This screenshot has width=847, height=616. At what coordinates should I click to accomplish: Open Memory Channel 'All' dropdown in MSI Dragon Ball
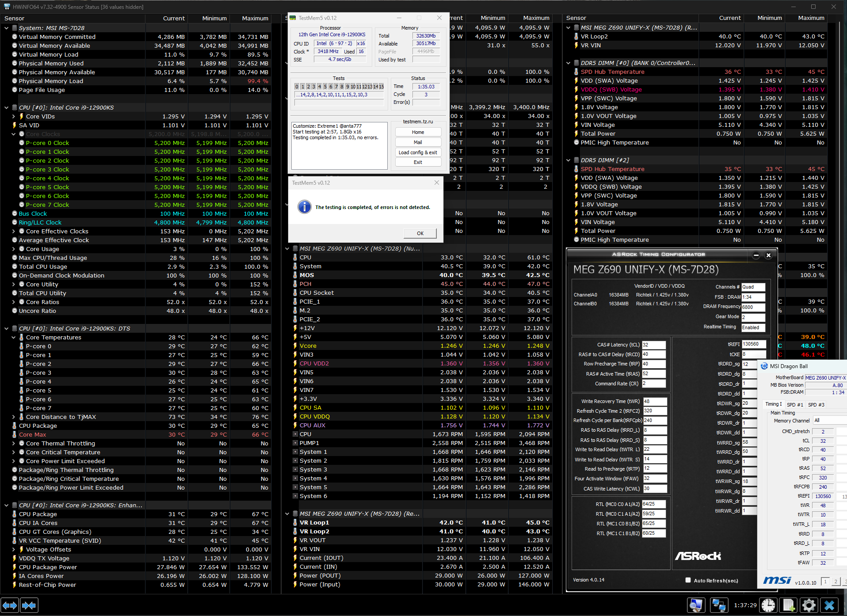pos(830,420)
